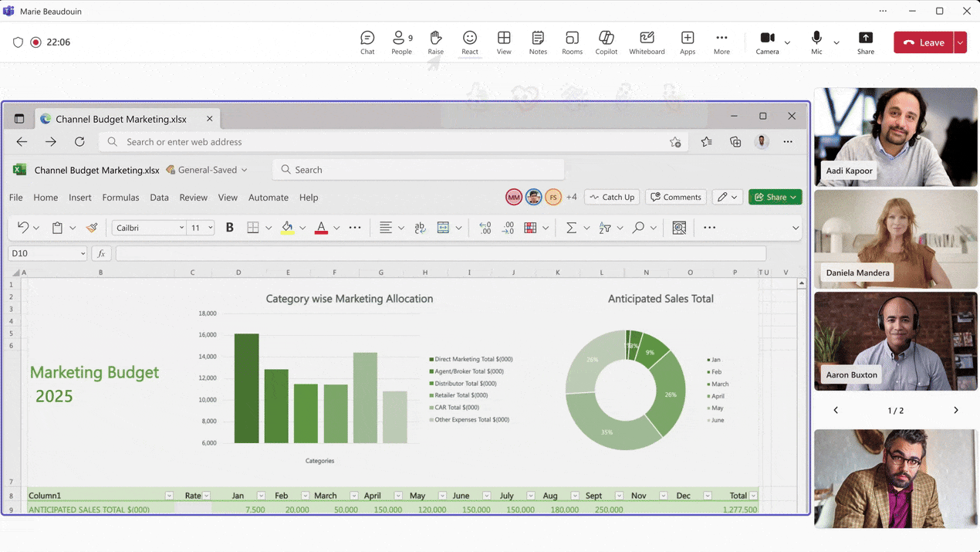Open Mic device options arrow
The width and height of the screenshot is (980, 552).
coord(836,42)
